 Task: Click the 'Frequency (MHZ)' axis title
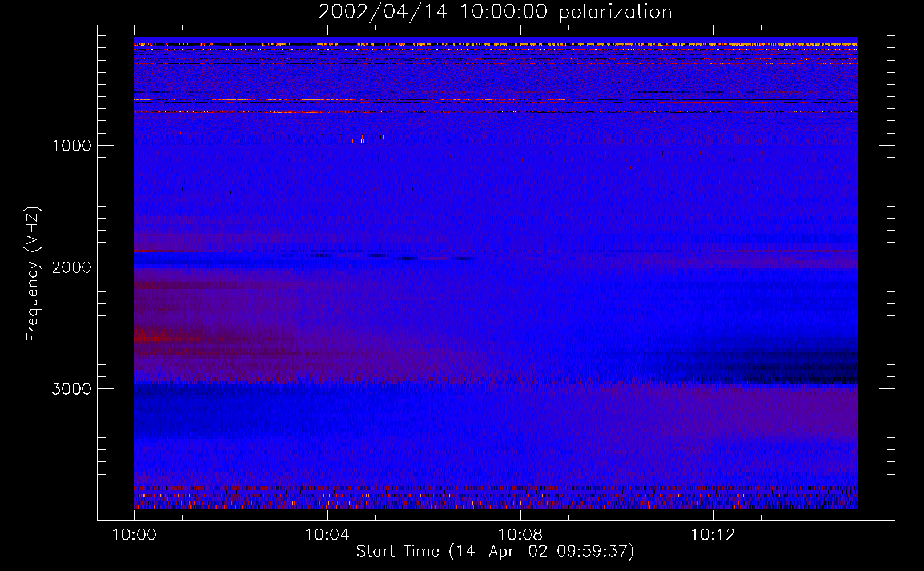pos(33,274)
